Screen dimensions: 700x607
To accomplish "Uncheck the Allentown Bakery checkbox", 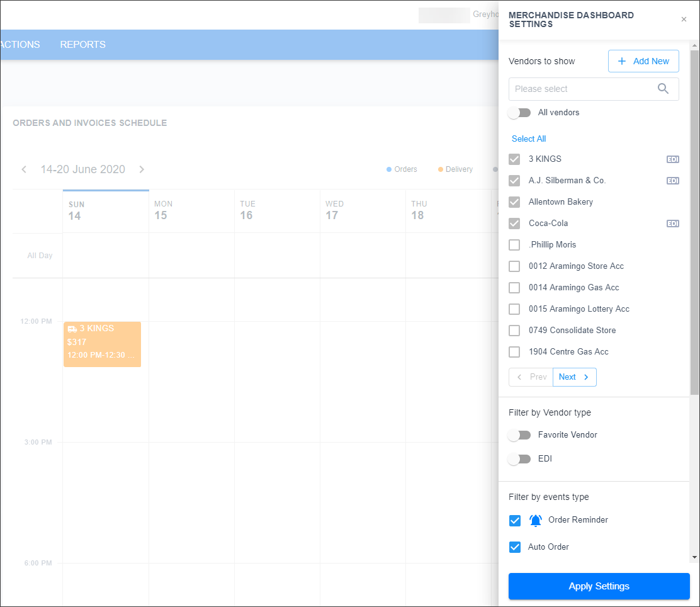I will [514, 202].
